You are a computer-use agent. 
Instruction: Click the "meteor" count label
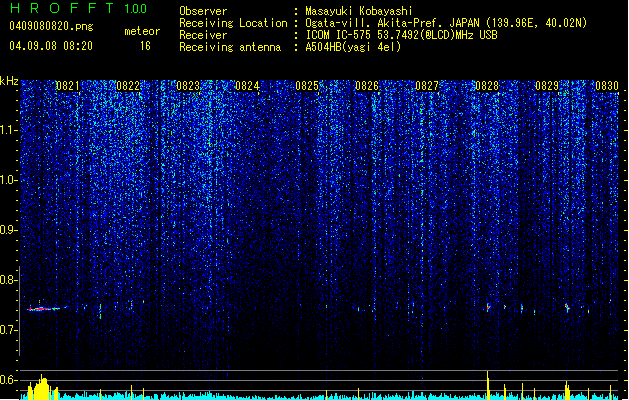(142, 31)
